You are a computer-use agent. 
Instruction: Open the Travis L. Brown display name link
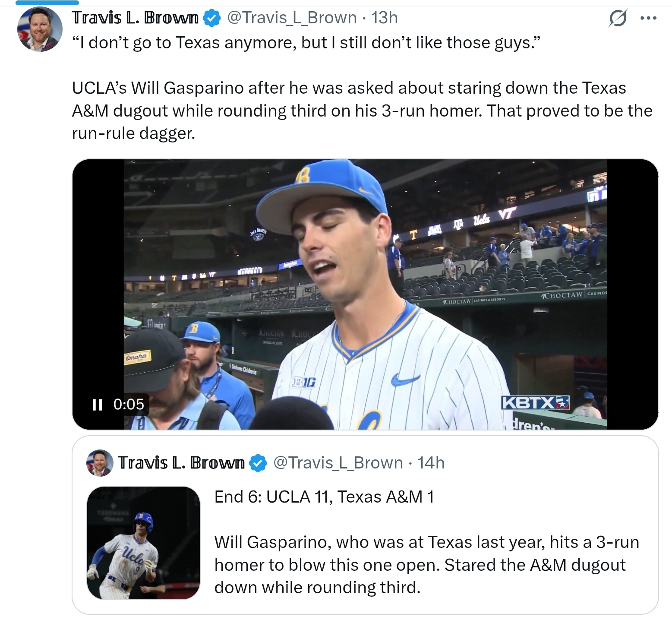pyautogui.click(x=135, y=18)
